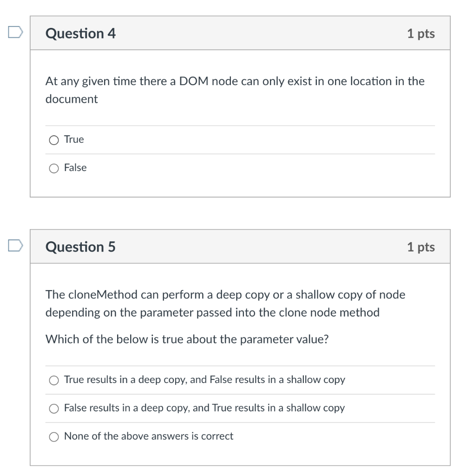Choose 'True results in a deep copy' option
This screenshot has height=476, width=473.
53,380
